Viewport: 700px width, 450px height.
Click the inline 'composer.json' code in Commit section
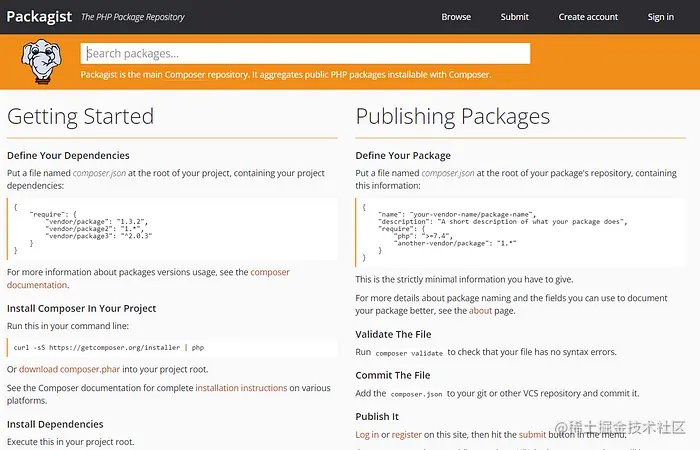(x=416, y=394)
